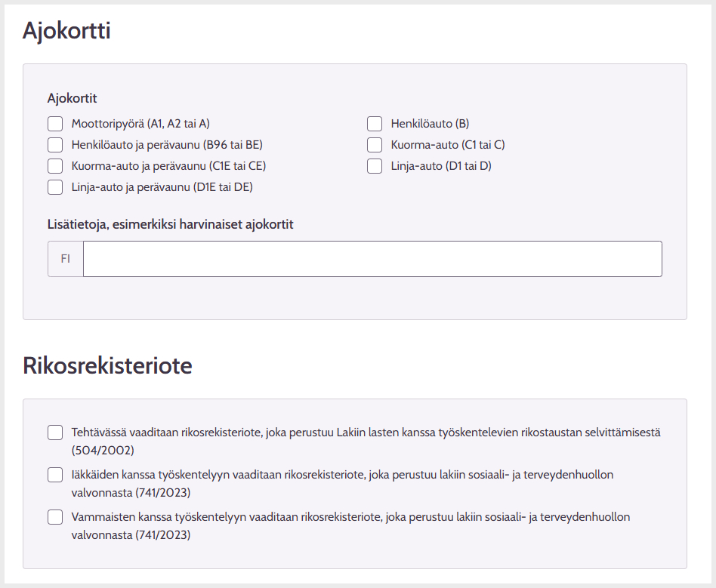The image size is (716, 588).
Task: Select the Kuorma-auto (C1 tai C) checkbox
Action: [375, 145]
